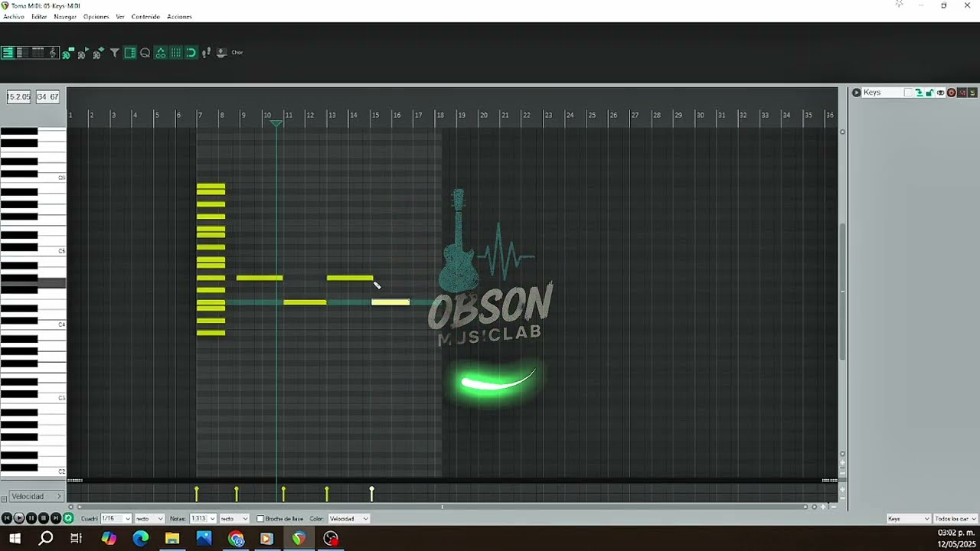The width and height of the screenshot is (980, 551).
Task: Arm record on Keys track
Action: pyautogui.click(x=952, y=93)
